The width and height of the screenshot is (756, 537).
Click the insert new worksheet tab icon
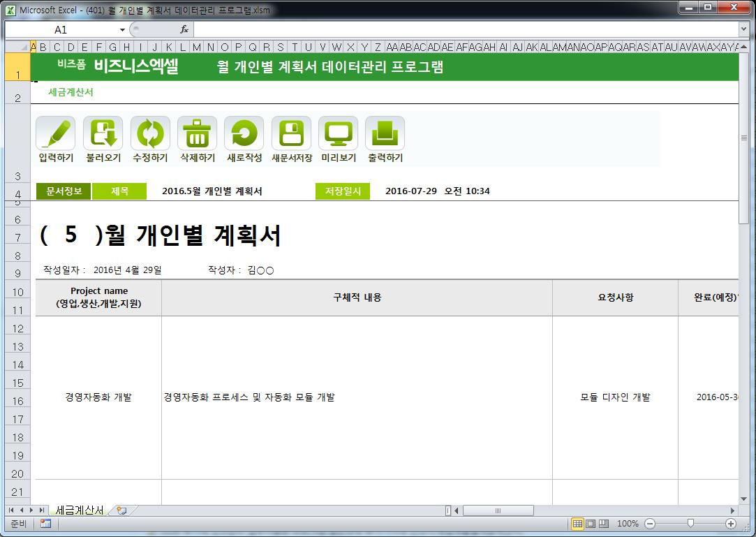[x=122, y=510]
